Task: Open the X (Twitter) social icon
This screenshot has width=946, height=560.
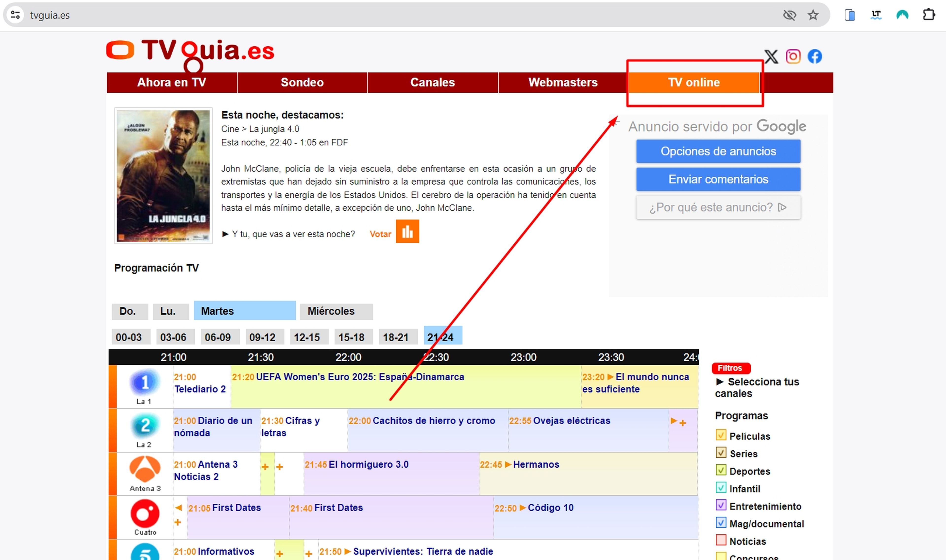Action: click(x=771, y=57)
